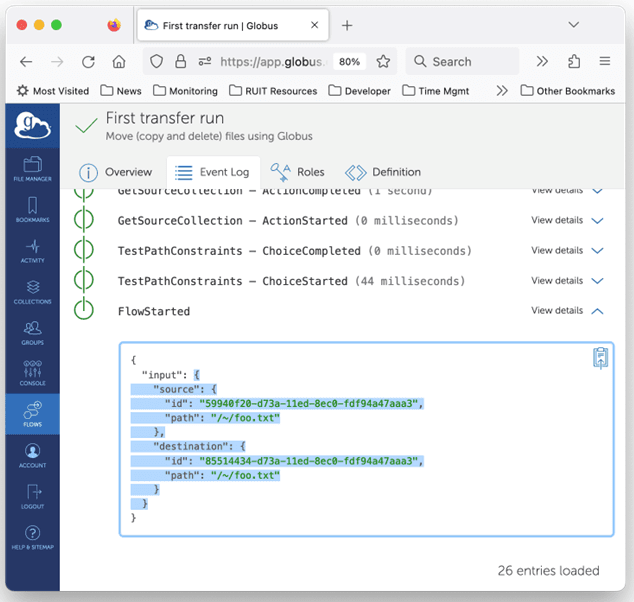This screenshot has width=634, height=602.
Task: Click the TestPathConstraints ChoiceCompleted event text
Action: (295, 251)
